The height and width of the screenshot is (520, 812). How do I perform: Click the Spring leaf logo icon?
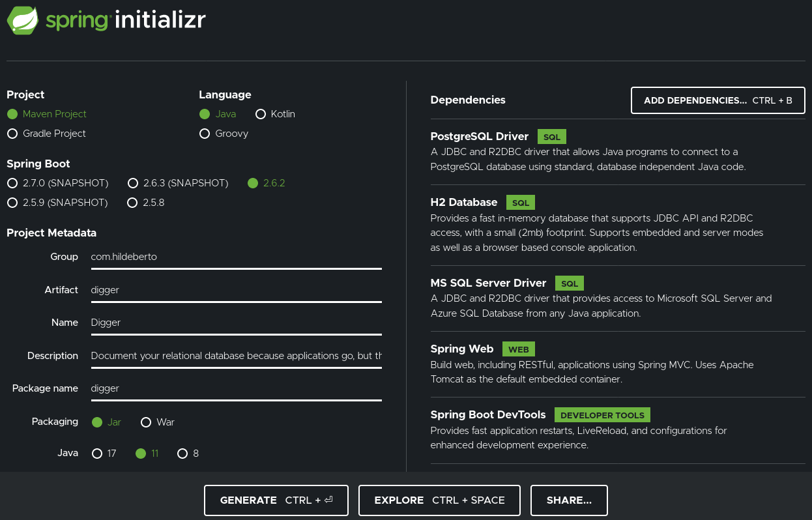23,19
